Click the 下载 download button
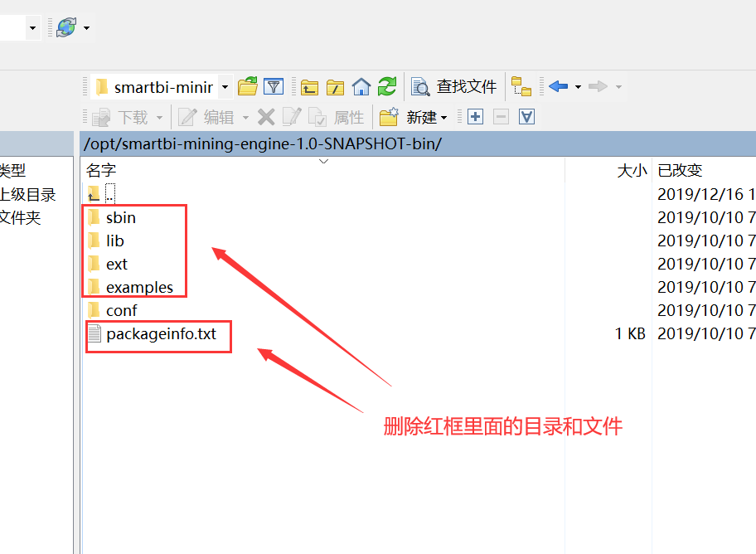This screenshot has width=756, height=554. coord(120,117)
